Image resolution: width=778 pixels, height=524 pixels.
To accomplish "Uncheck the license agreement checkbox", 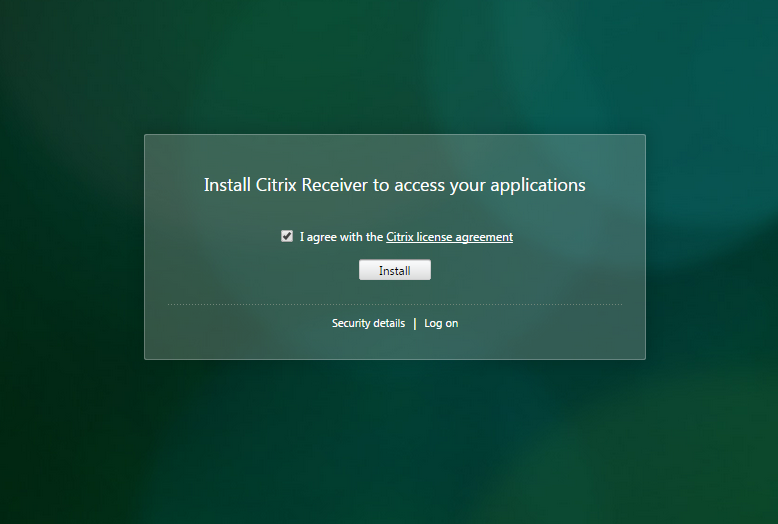I will [x=287, y=236].
